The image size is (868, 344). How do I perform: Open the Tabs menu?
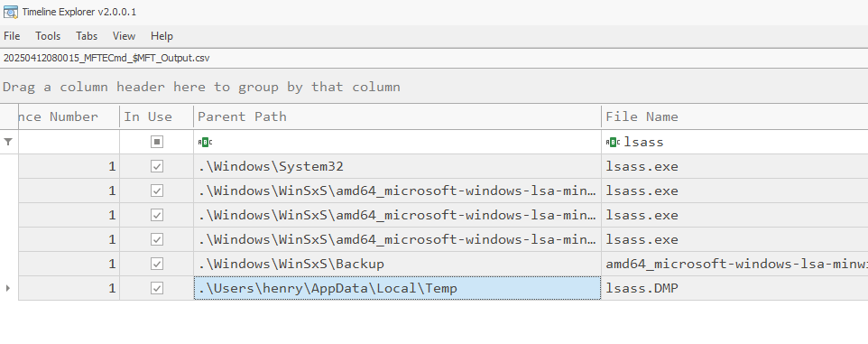(87, 36)
